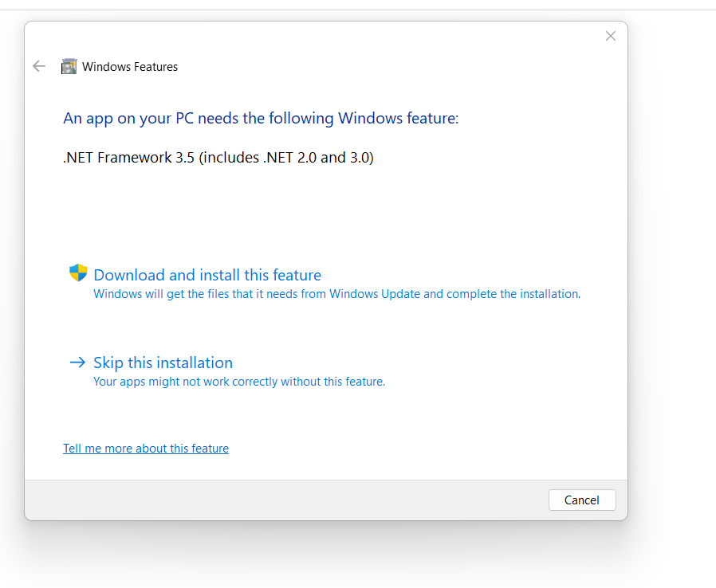Screen dimensions: 716x588
Task: Choose Download and install this feature
Action: click(207, 275)
